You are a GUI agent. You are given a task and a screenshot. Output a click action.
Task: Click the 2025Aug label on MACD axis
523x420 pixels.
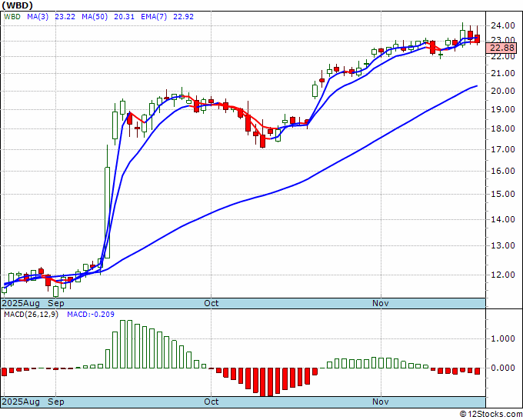pos(21,402)
